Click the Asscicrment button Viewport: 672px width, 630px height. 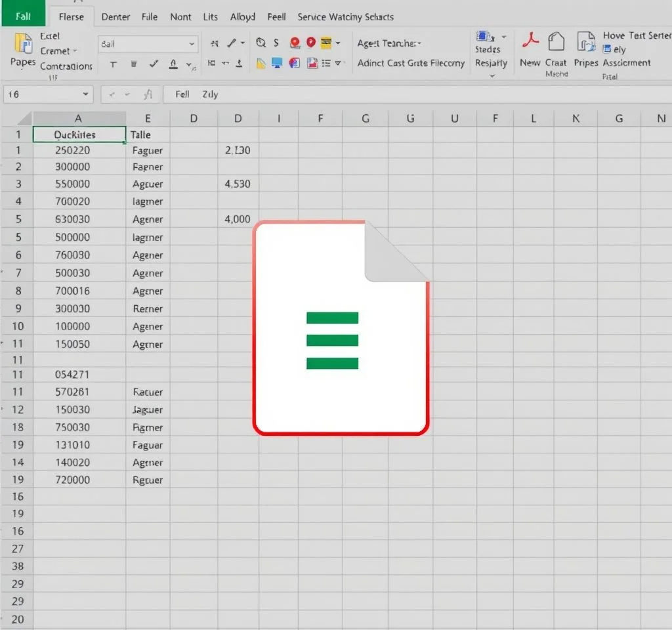[x=627, y=62]
